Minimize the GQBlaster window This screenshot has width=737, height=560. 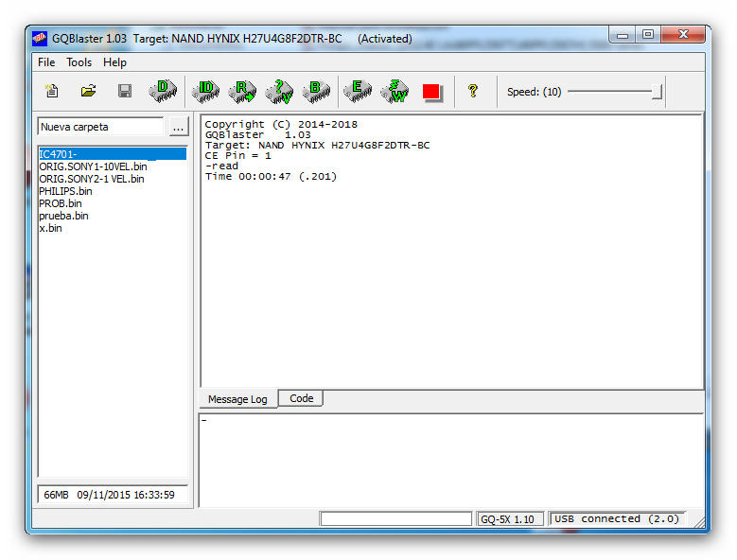[x=623, y=35]
